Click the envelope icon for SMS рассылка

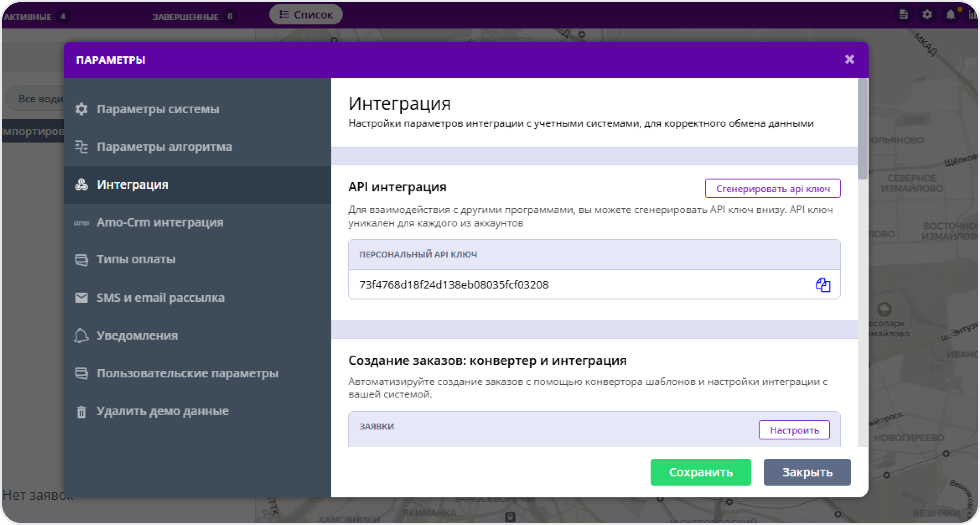pos(81,297)
